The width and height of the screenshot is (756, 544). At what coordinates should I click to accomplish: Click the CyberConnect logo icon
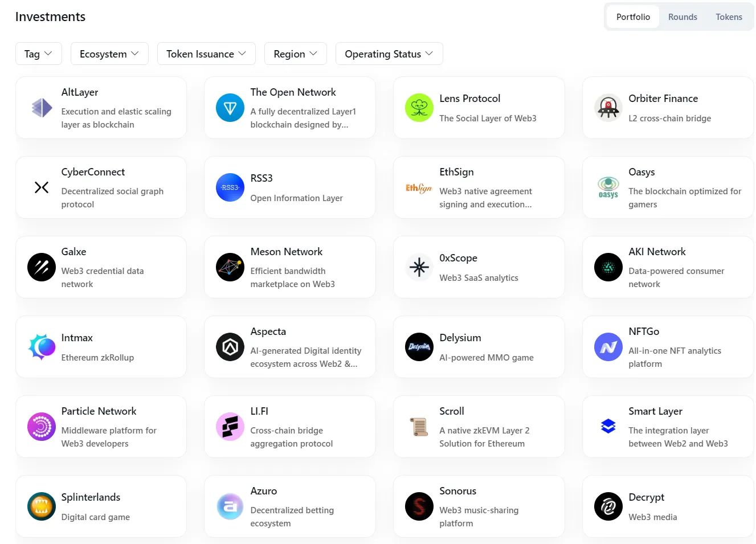pyautogui.click(x=42, y=187)
